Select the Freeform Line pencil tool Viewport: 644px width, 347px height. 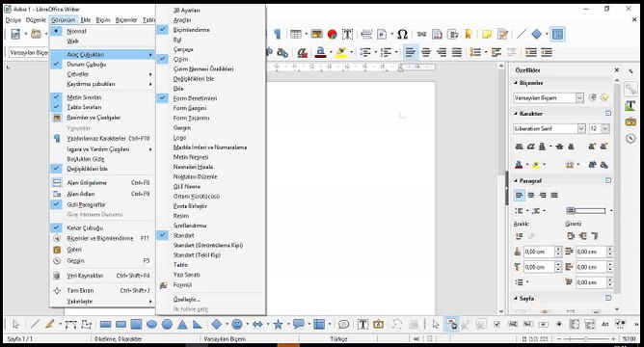click(x=50, y=325)
